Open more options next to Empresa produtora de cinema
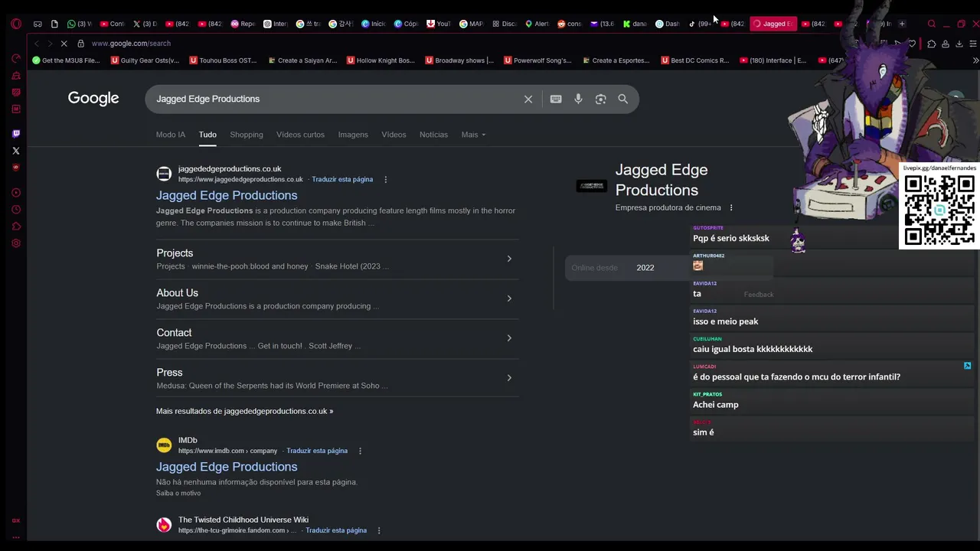The width and height of the screenshot is (980, 551). (731, 207)
